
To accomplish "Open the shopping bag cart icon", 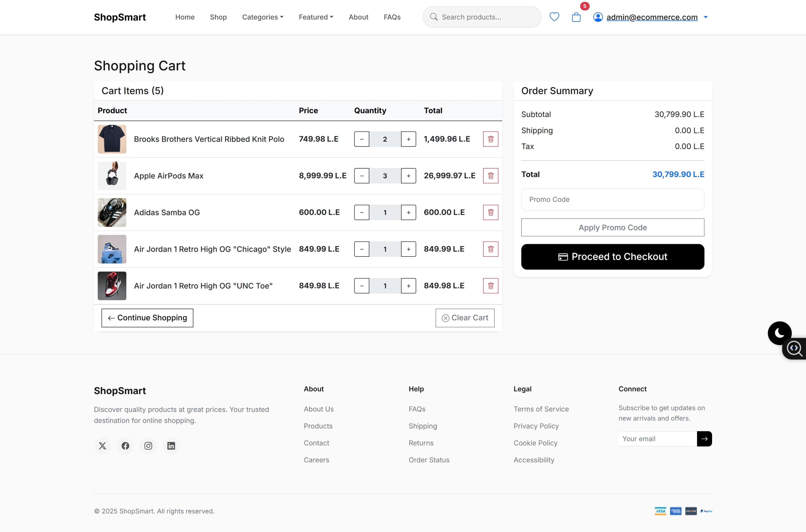I will coord(576,17).
